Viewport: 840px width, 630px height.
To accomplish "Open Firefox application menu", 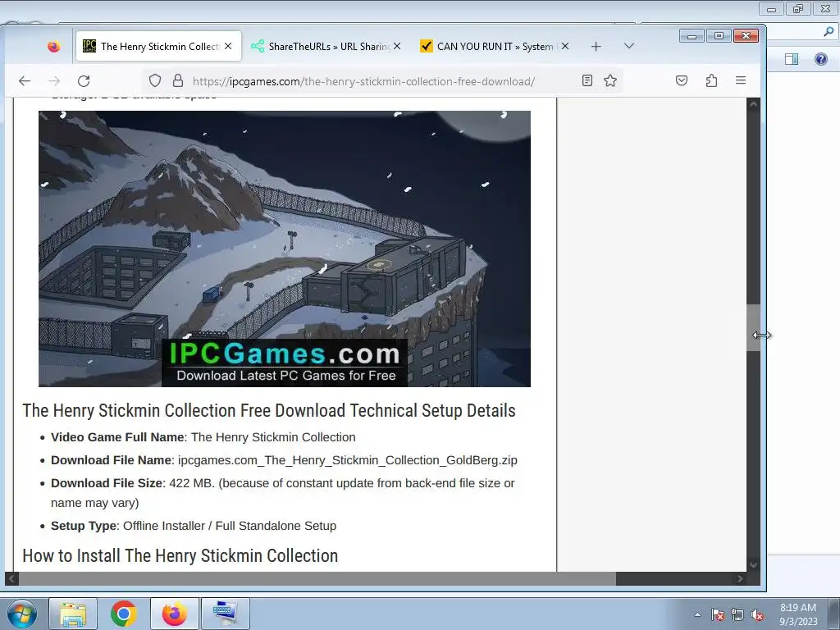I will [x=741, y=81].
